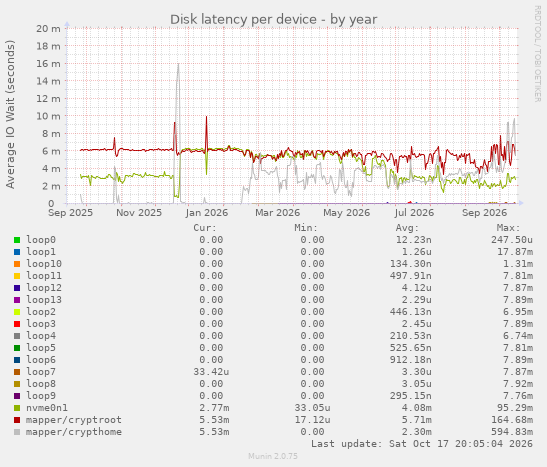Click the crypthome average value 2.30m
The width and height of the screenshot is (547, 467).
point(417,432)
